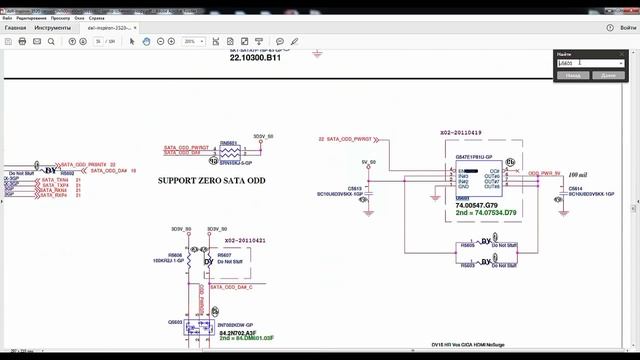Open the Окно menu

coord(79,18)
